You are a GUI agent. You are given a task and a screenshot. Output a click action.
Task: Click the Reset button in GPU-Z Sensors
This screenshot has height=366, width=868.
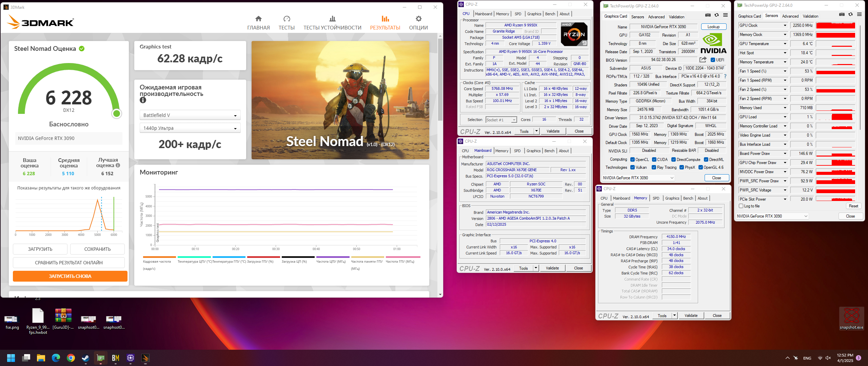[853, 206]
